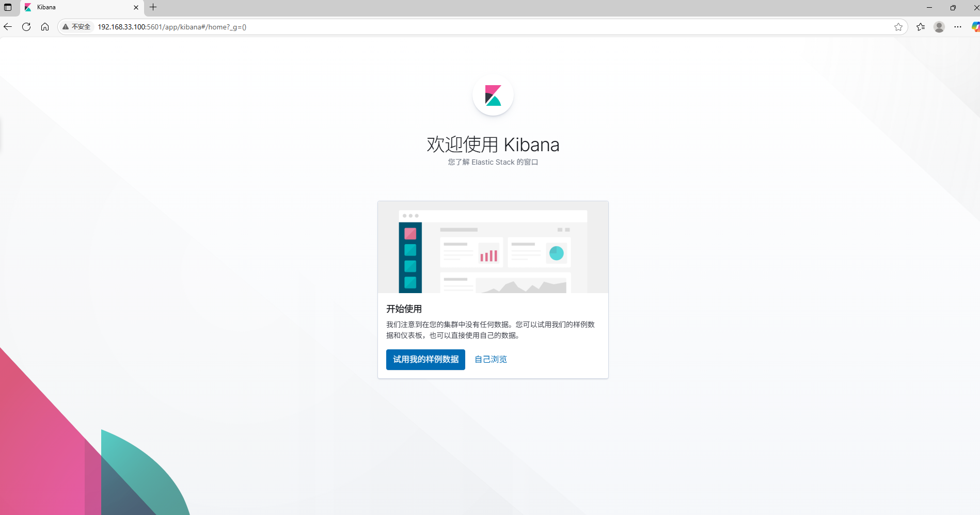
Task: Click the dashboard illustration in the card
Action: [493, 247]
